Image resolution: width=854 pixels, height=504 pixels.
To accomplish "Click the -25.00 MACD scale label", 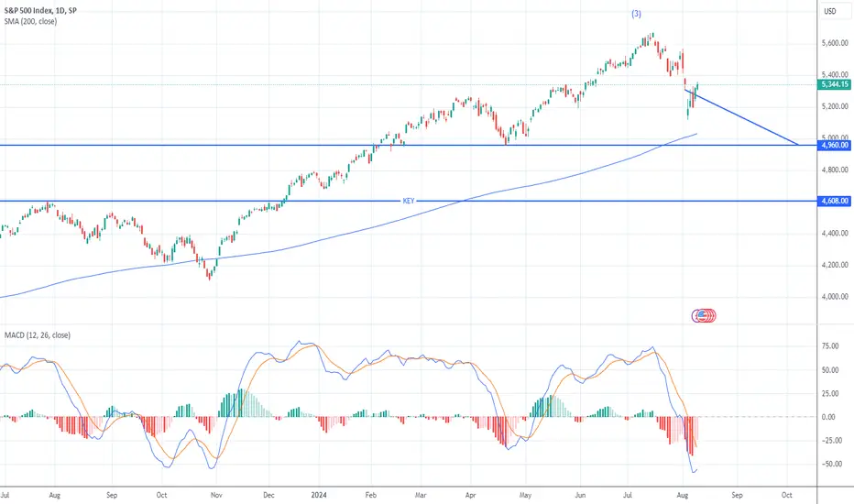I will pyautogui.click(x=831, y=440).
